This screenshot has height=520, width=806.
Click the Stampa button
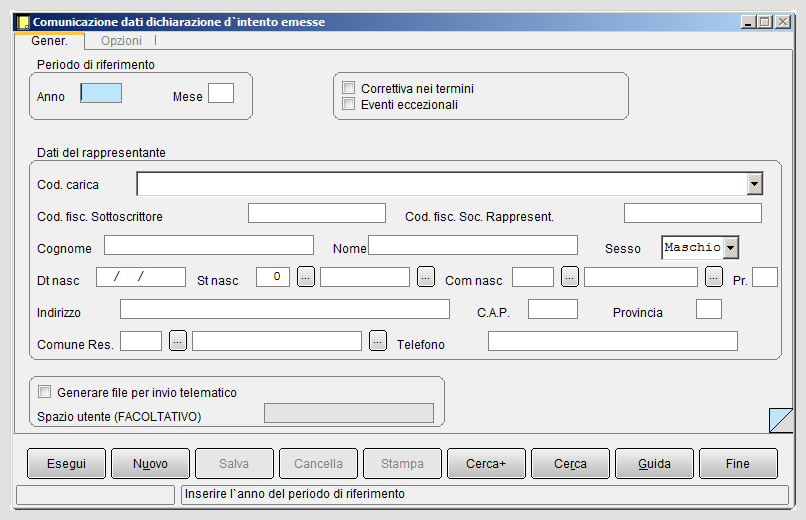pyautogui.click(x=402, y=463)
